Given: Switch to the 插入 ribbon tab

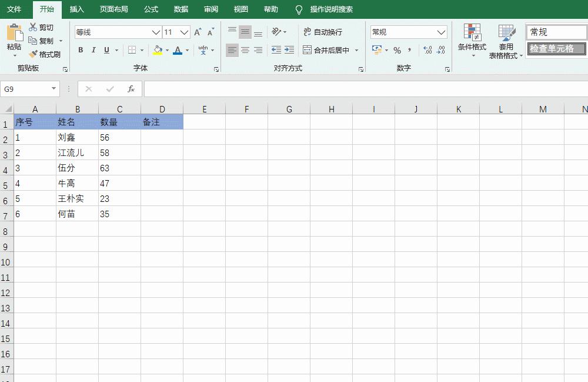Looking at the screenshot, I should coord(76,9).
